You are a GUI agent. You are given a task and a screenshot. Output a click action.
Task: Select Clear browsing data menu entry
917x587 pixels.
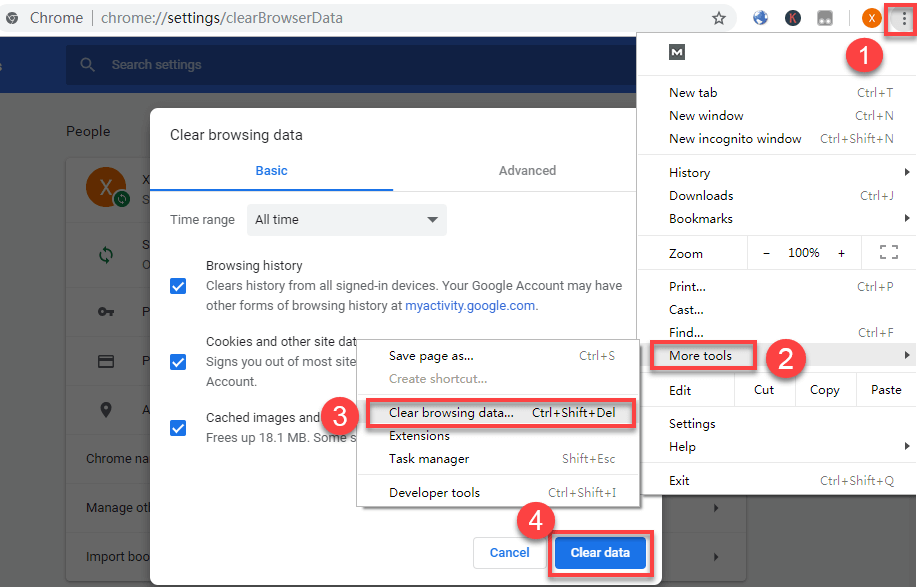click(450, 412)
